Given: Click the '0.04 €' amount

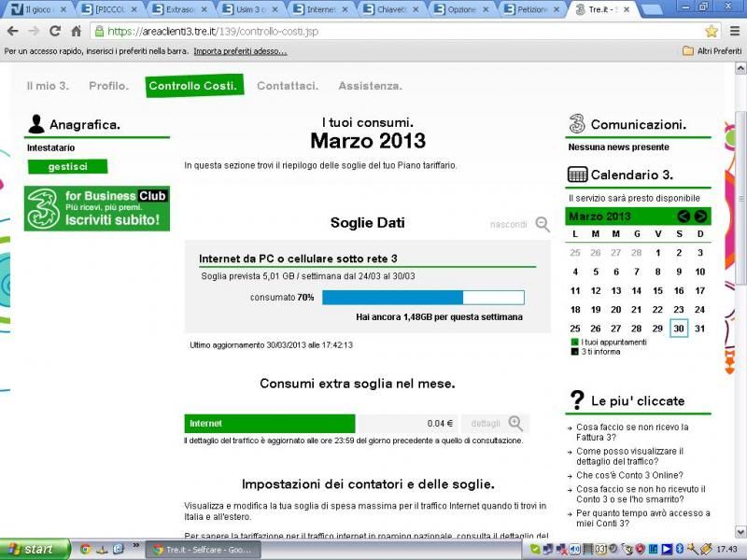Looking at the screenshot, I should point(440,424).
